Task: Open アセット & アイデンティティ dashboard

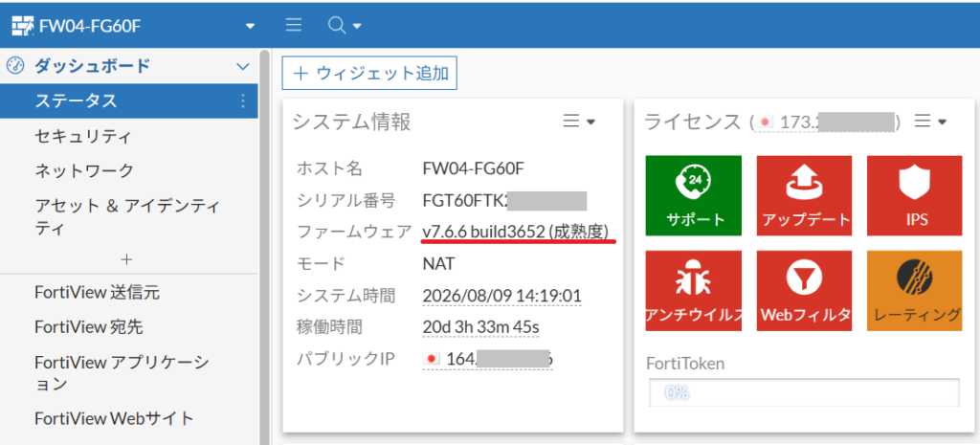Action: [x=127, y=217]
